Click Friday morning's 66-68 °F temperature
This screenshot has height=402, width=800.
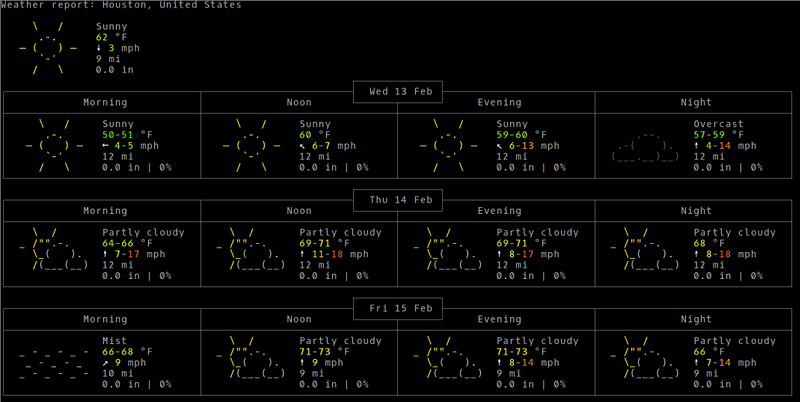click(127, 351)
